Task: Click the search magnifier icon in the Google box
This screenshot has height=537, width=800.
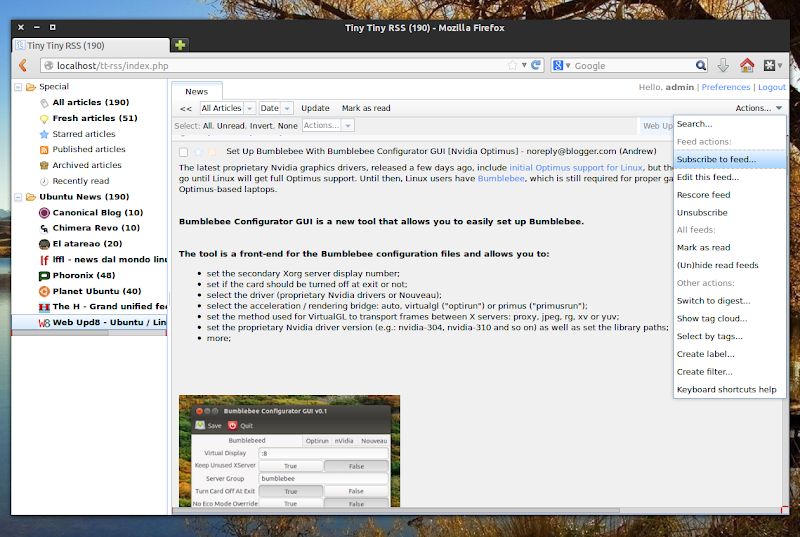Action: [x=701, y=65]
